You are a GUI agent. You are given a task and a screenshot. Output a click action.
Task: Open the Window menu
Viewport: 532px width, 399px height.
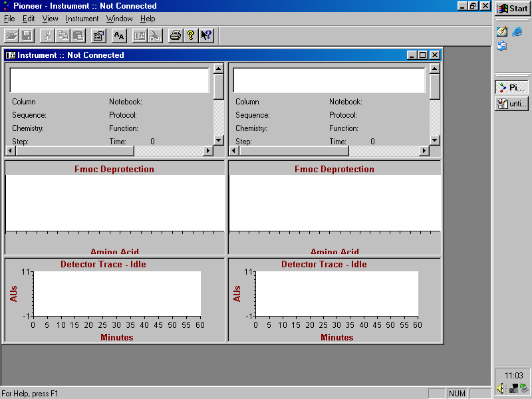(x=119, y=19)
